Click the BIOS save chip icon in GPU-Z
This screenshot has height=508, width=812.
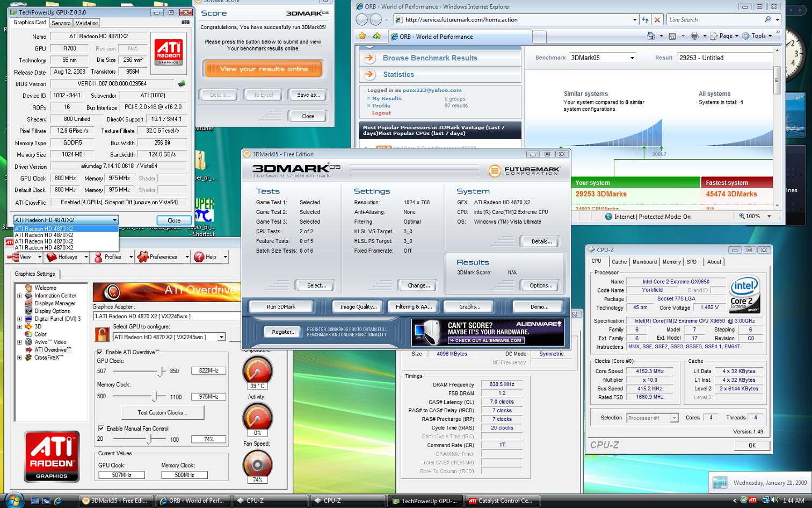click(x=182, y=84)
